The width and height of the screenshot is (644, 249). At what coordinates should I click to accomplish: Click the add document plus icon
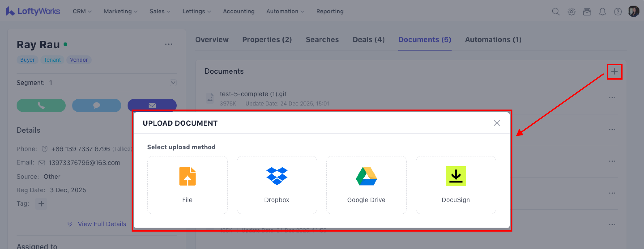tap(614, 72)
